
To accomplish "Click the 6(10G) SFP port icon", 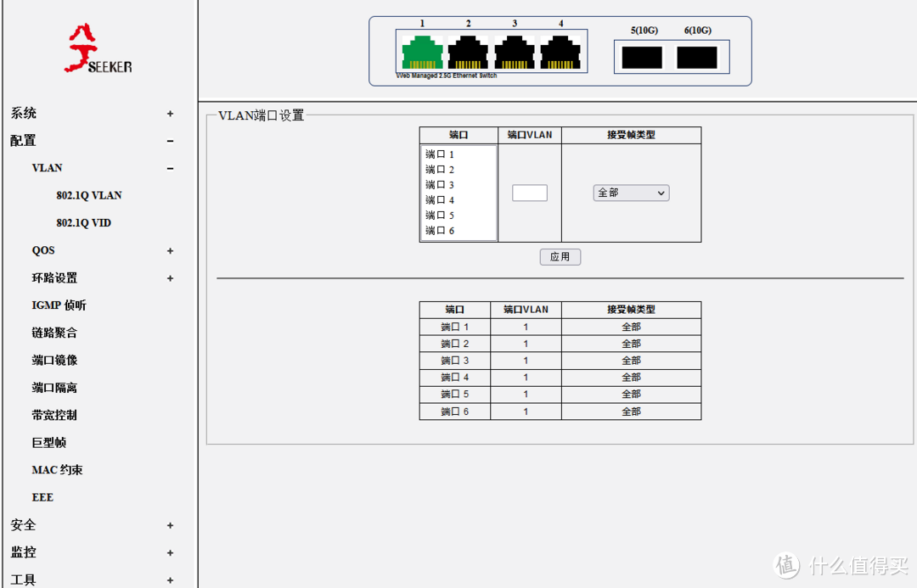I will tap(697, 58).
